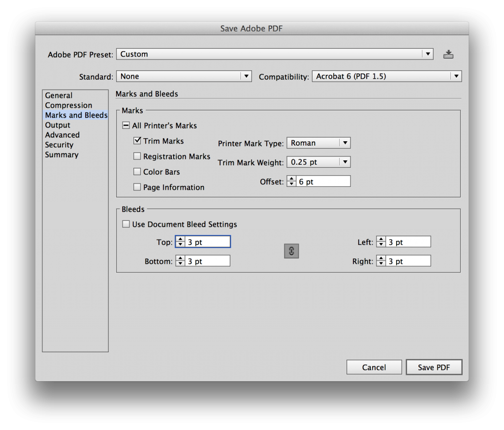Select the Compression category

[x=75, y=105]
